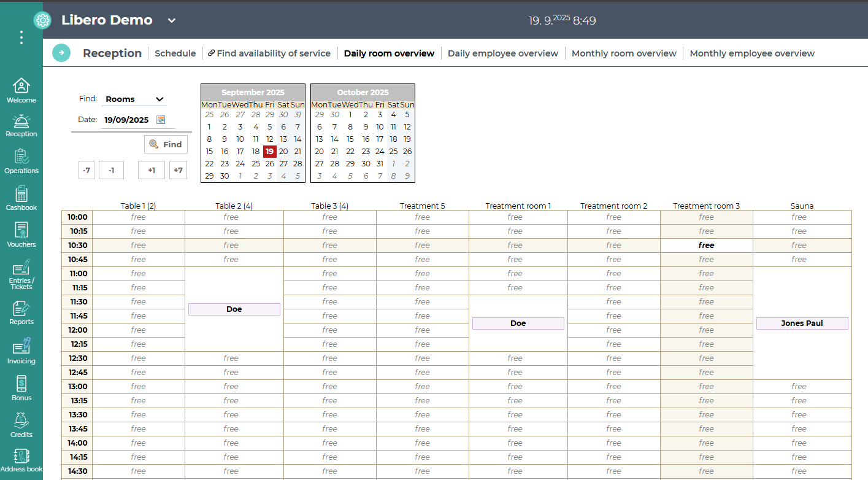Switch to Monthly room overview tab

(x=624, y=53)
